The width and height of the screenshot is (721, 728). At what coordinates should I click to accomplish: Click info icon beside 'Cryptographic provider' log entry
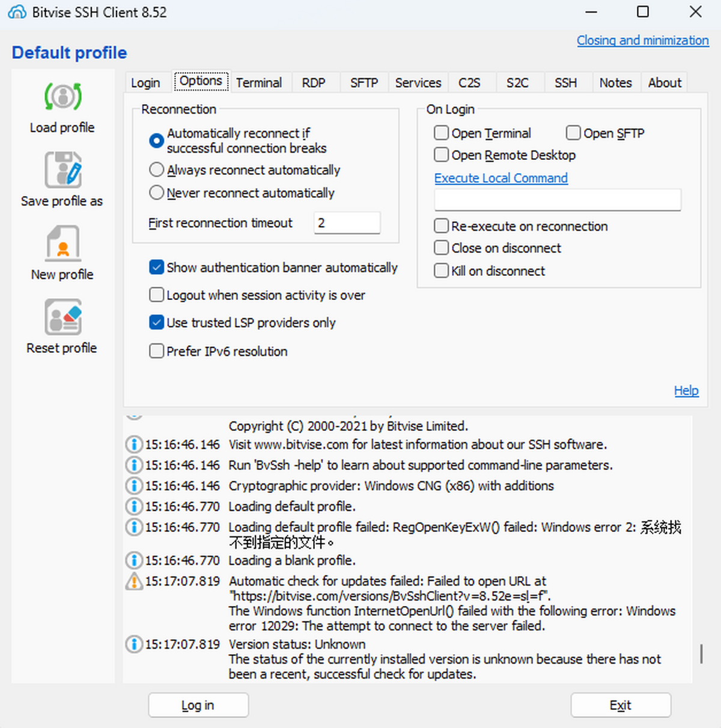pos(133,486)
